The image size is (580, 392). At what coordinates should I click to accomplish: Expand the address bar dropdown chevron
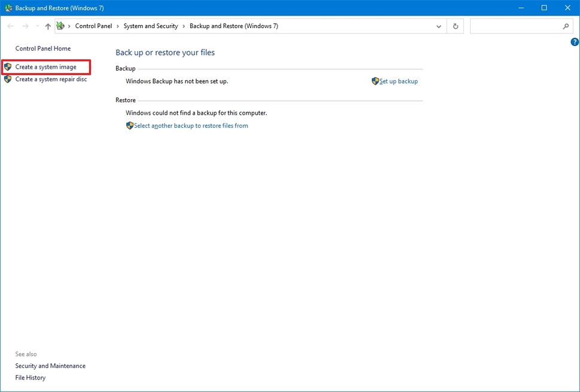pos(438,26)
